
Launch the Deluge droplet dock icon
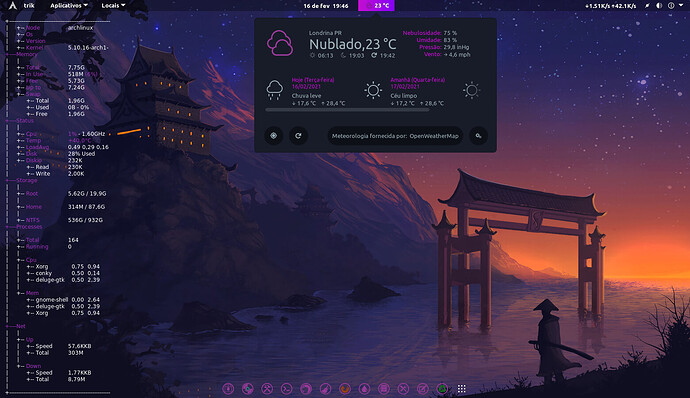click(x=364, y=389)
